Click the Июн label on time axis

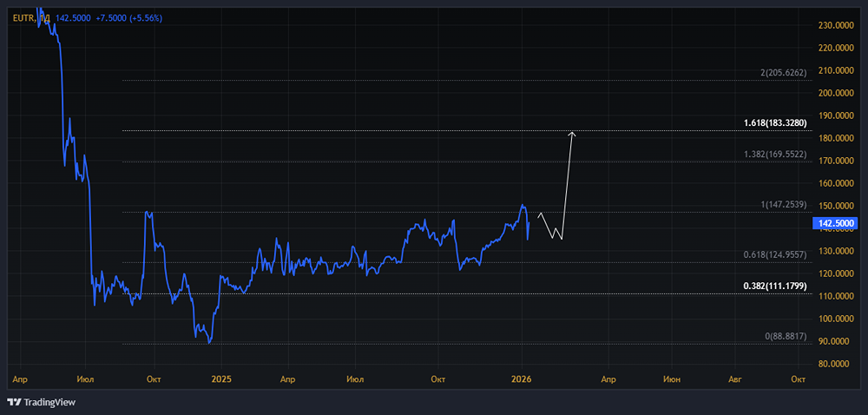click(x=672, y=379)
